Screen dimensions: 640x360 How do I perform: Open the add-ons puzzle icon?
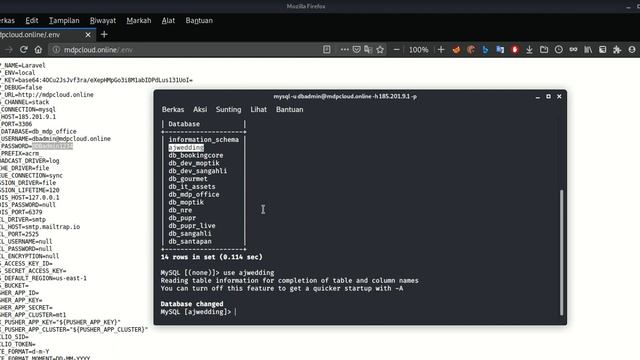(x=617, y=49)
